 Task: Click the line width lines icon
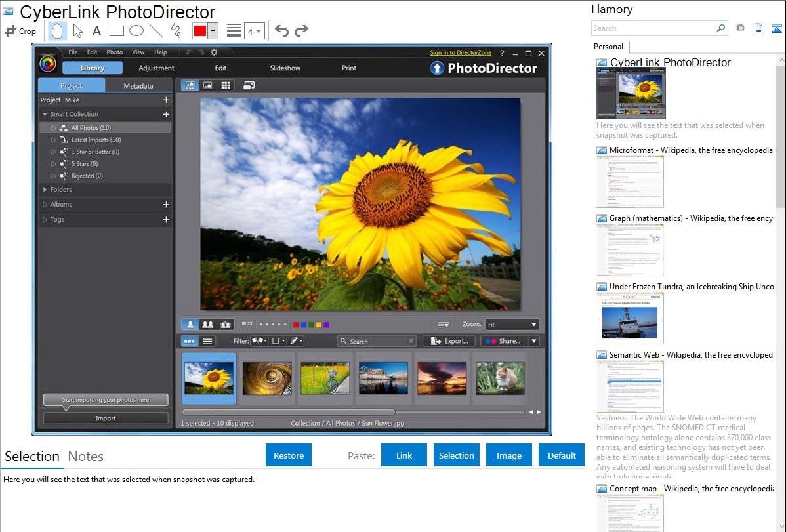[x=234, y=31]
